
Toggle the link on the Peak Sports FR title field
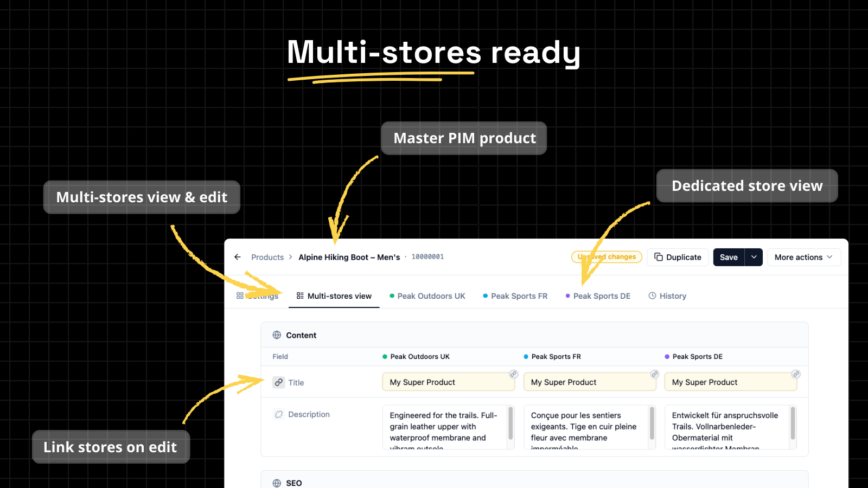(x=653, y=374)
